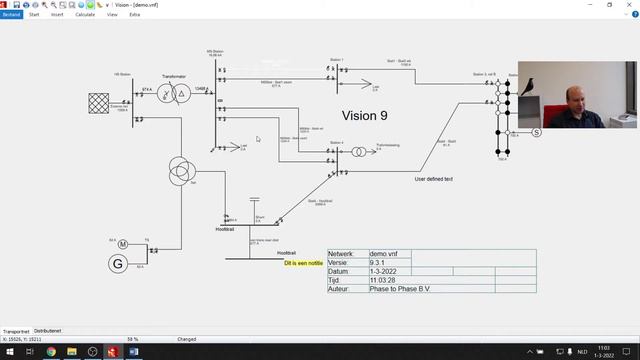Switch to the Transportnet sheet tab
Screen dimensions: 640x360
point(16,331)
